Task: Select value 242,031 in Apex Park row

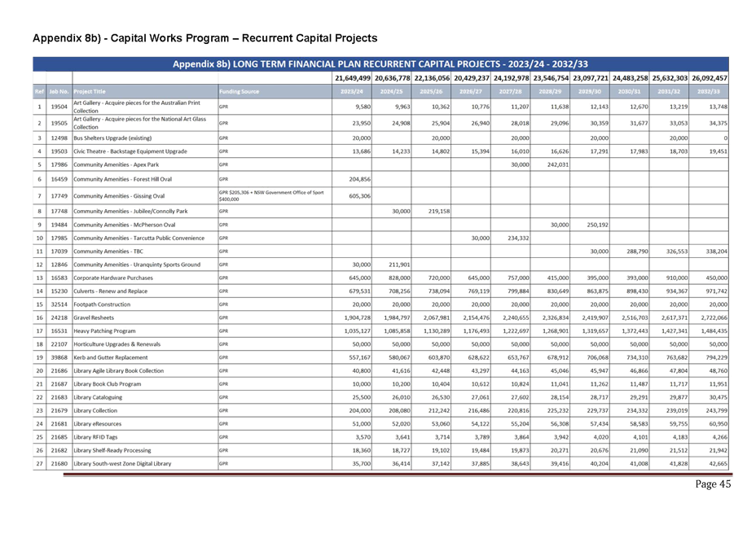Action: [x=558, y=164]
